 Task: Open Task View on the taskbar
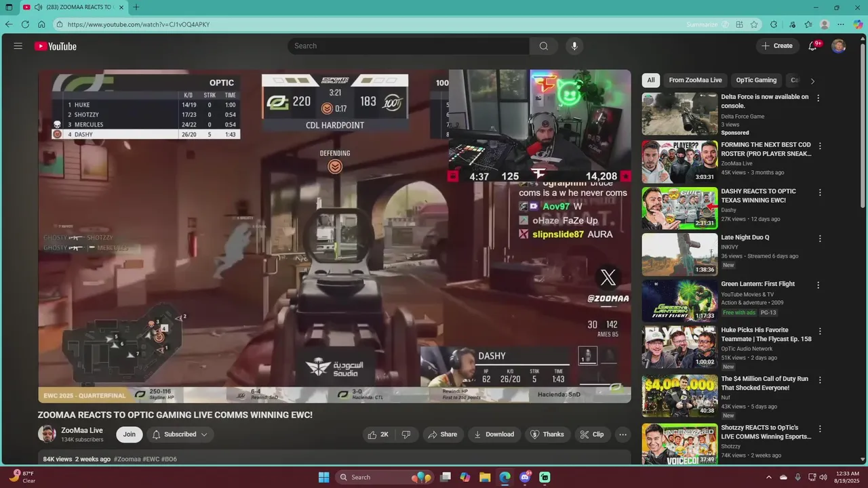pos(445,477)
